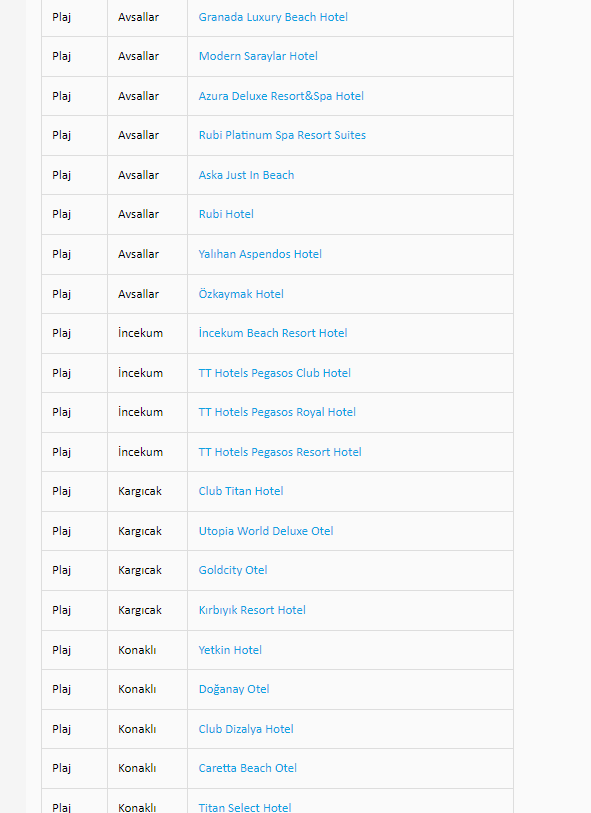Viewport: 591px width, 813px height.
Task: Open the Club Titan Hotel link
Action: pos(241,490)
